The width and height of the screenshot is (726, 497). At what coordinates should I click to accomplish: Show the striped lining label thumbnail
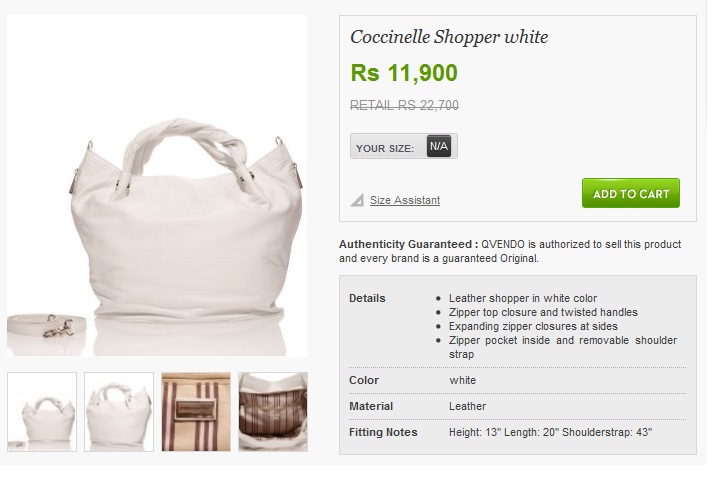[x=196, y=412]
